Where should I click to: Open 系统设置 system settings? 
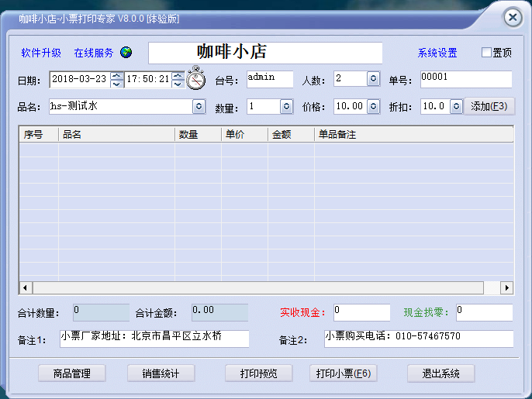tap(437, 53)
